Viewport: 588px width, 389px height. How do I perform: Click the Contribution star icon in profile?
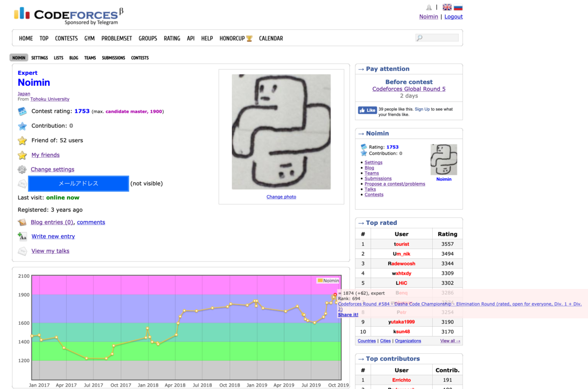22,126
